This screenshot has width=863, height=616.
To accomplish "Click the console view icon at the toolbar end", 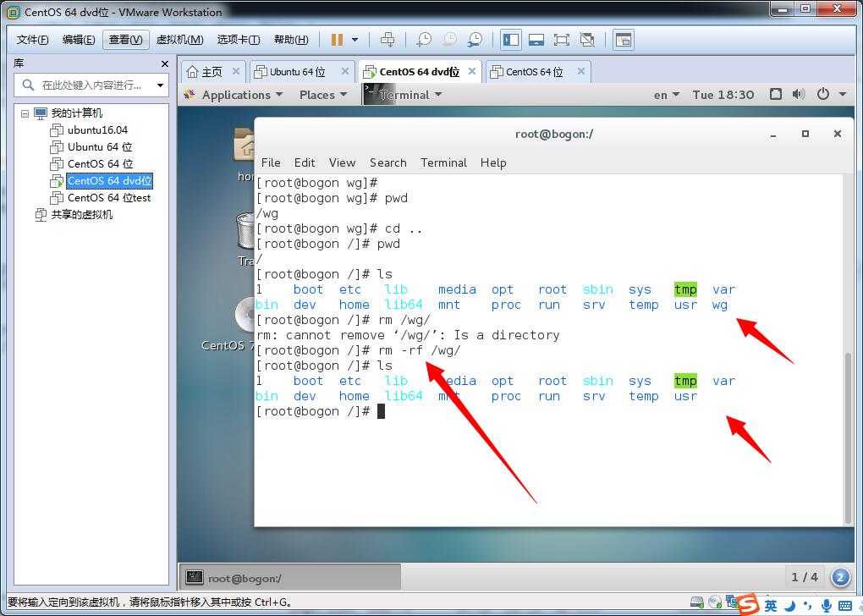I will tap(624, 40).
